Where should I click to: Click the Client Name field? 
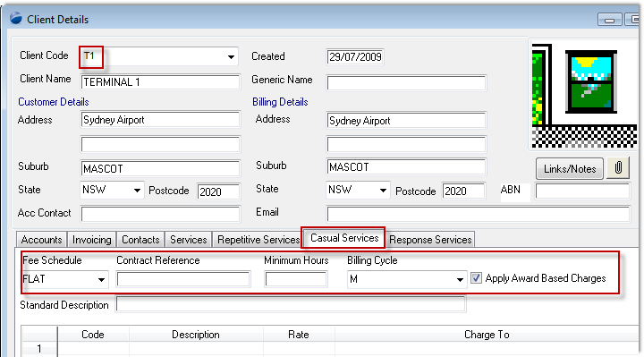pos(160,82)
